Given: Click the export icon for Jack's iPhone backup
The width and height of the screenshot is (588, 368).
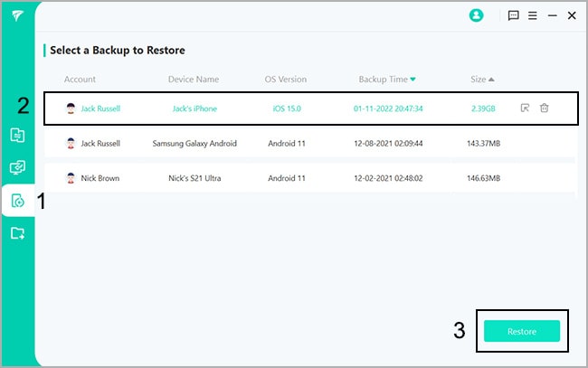Looking at the screenshot, I should click(x=525, y=109).
